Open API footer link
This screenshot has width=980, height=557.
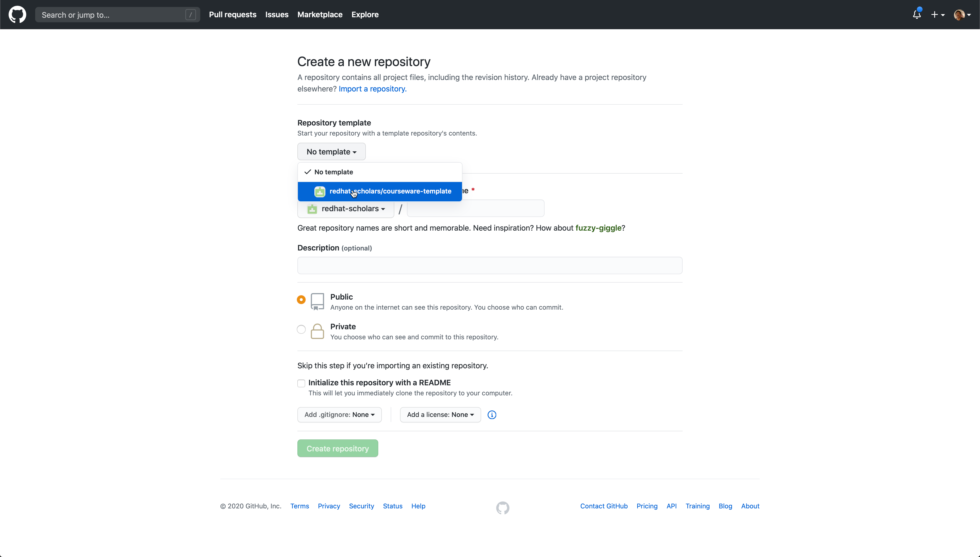tap(672, 506)
